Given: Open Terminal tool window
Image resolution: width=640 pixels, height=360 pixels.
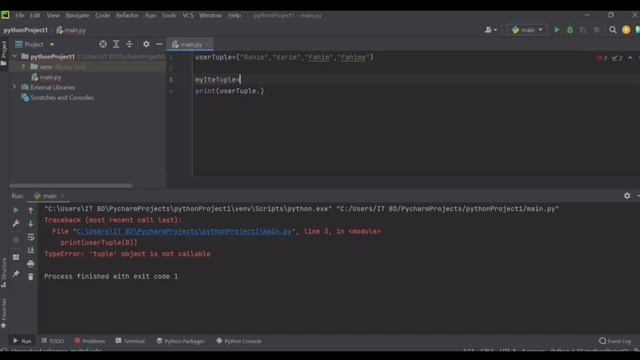Looking at the screenshot, I should pyautogui.click(x=130, y=341).
